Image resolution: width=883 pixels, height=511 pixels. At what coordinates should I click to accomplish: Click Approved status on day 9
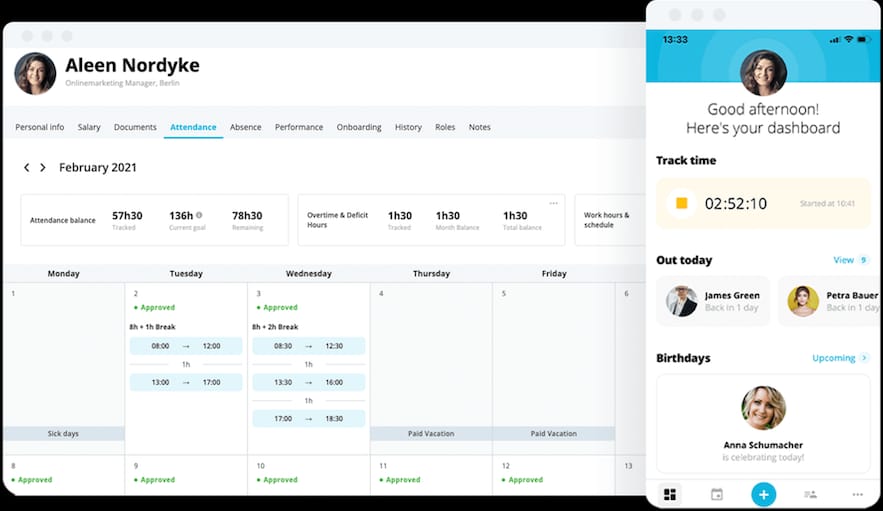[x=154, y=480]
